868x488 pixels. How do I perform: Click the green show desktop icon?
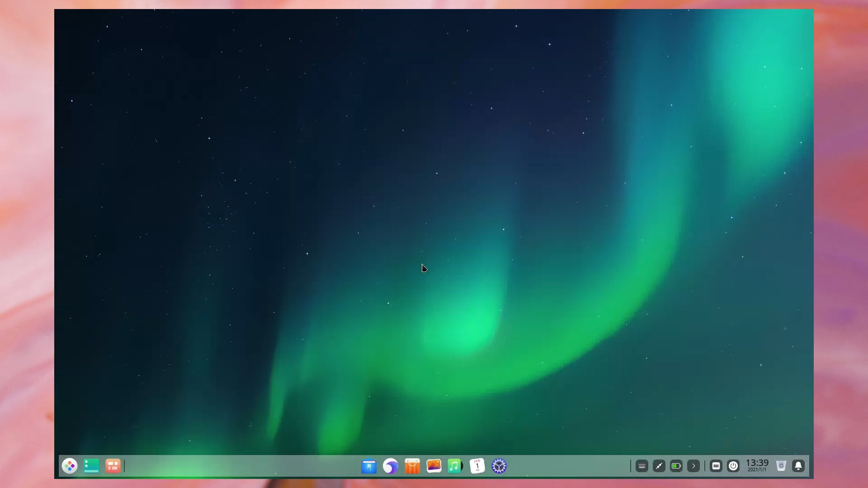(x=91, y=466)
